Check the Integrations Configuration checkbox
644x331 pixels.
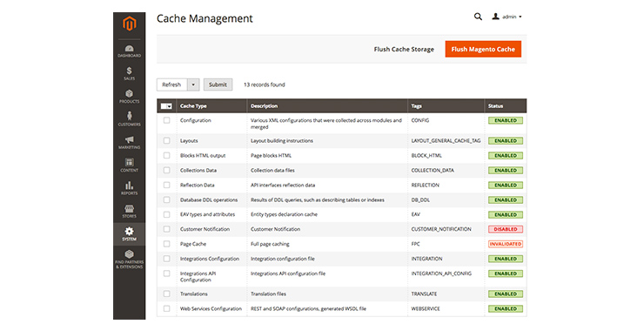pyautogui.click(x=167, y=259)
